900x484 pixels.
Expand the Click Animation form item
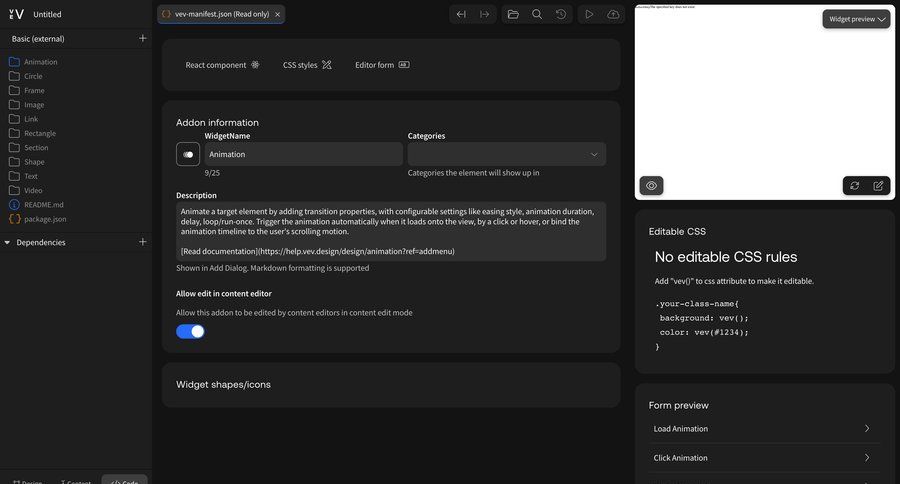(x=764, y=458)
